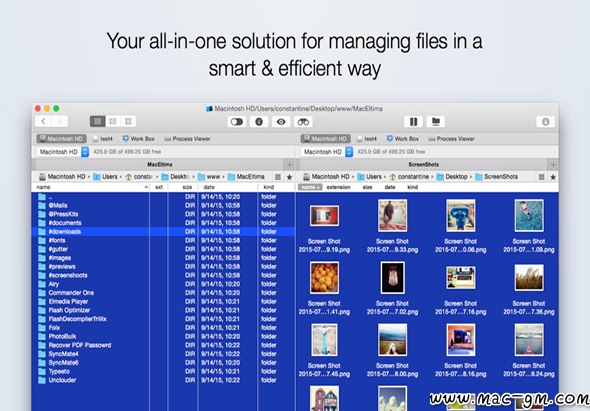Click the eye Quick Look icon
The width and height of the screenshot is (590, 411).
[281, 122]
